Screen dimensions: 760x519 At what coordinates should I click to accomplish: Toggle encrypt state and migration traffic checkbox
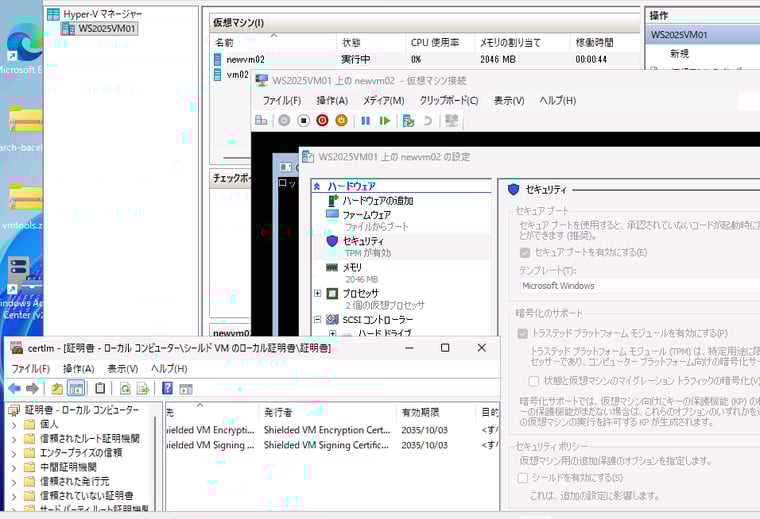534,381
